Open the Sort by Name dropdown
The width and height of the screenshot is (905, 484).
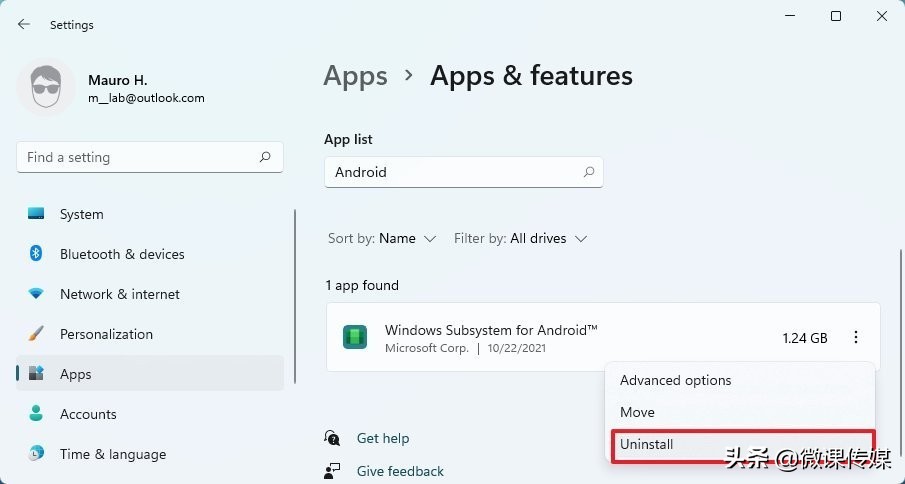[382, 238]
